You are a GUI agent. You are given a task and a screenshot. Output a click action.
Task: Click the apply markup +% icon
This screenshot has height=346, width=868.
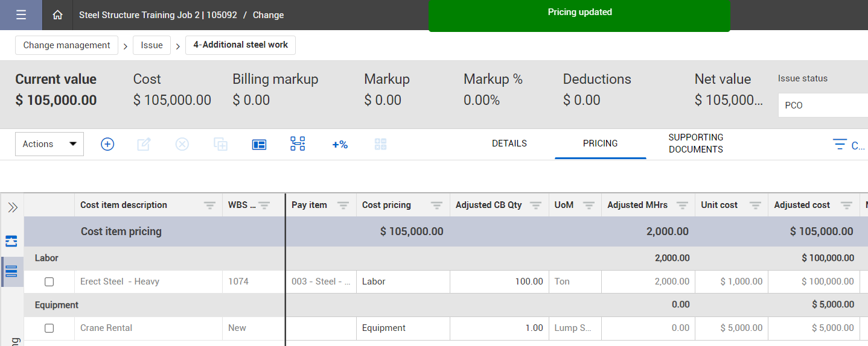click(340, 144)
